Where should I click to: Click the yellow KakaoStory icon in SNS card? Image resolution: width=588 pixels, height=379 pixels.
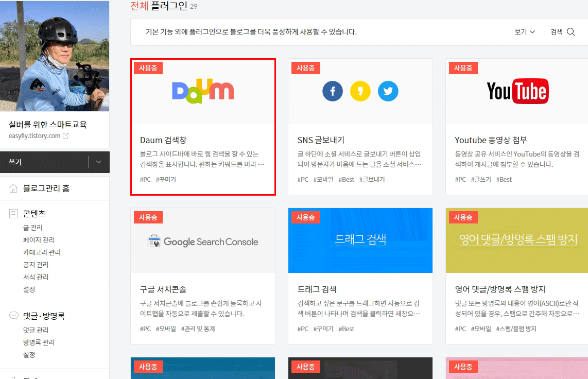pos(360,91)
